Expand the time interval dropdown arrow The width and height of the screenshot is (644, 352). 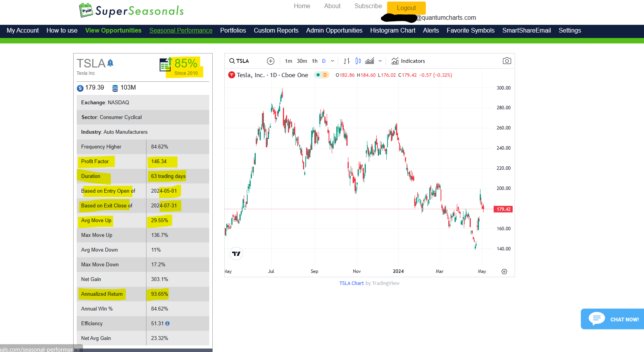click(332, 61)
